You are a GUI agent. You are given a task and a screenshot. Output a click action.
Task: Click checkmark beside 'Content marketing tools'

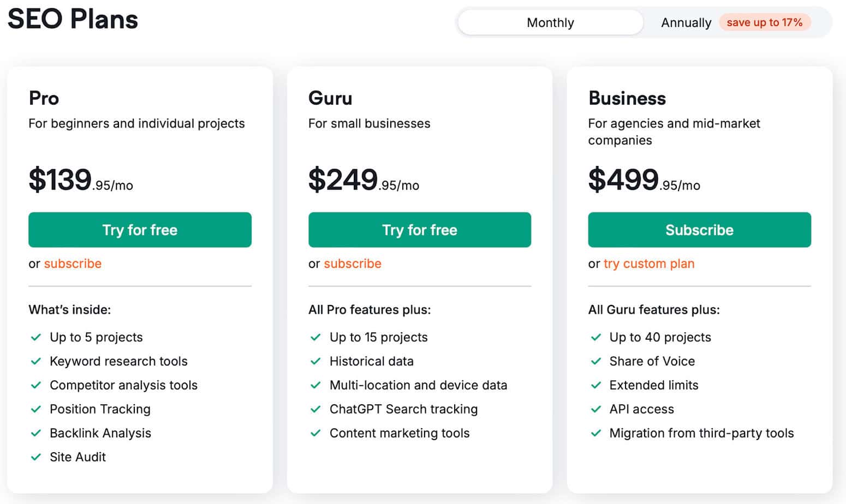315,433
